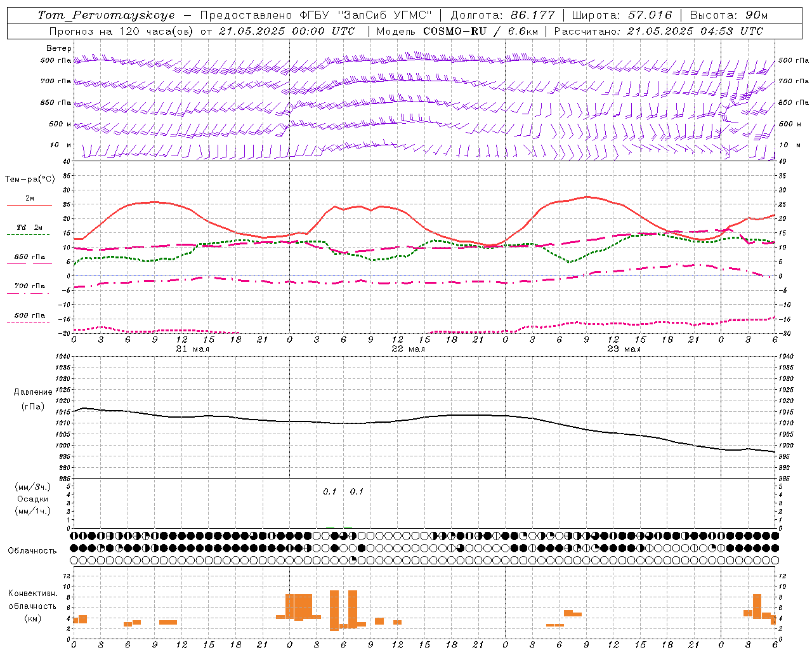The image size is (812, 650).
Task: Click the Tom_Pervomayskoye station title
Action: (x=107, y=15)
